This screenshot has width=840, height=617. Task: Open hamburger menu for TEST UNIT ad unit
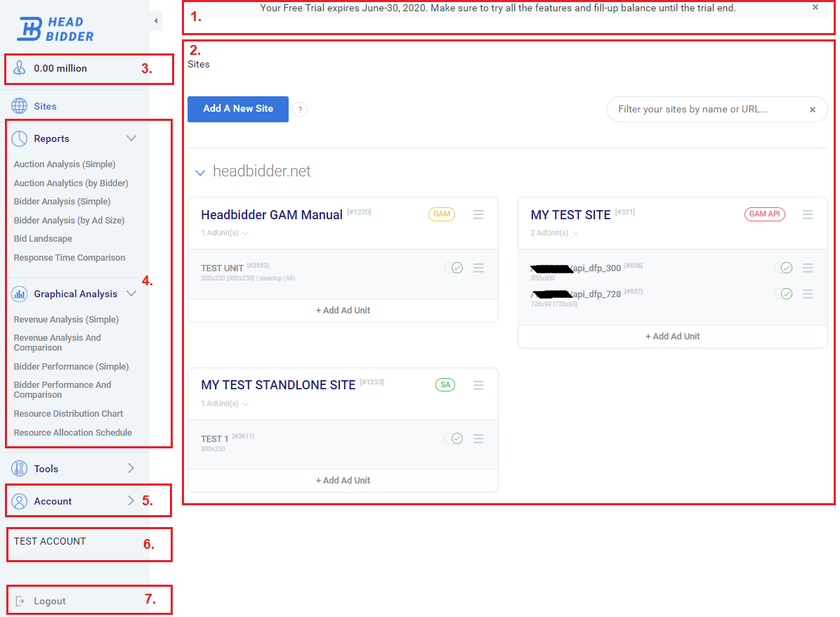[478, 268]
